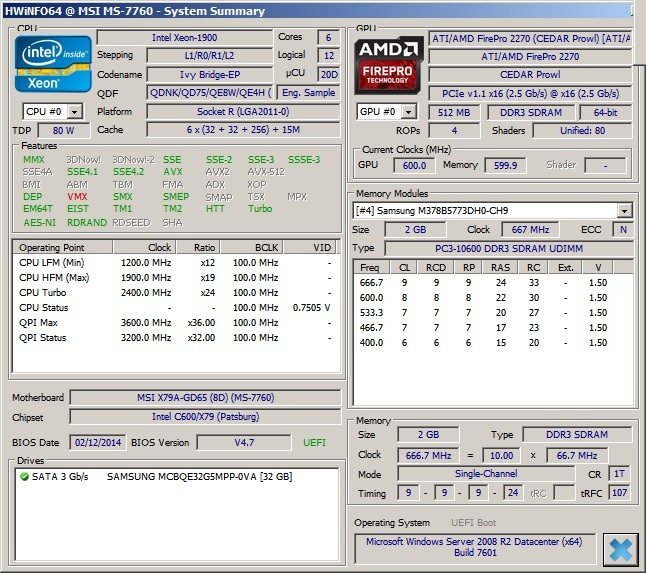This screenshot has width=646, height=573.
Task: Click the blue X close icon
Action: (x=620, y=548)
